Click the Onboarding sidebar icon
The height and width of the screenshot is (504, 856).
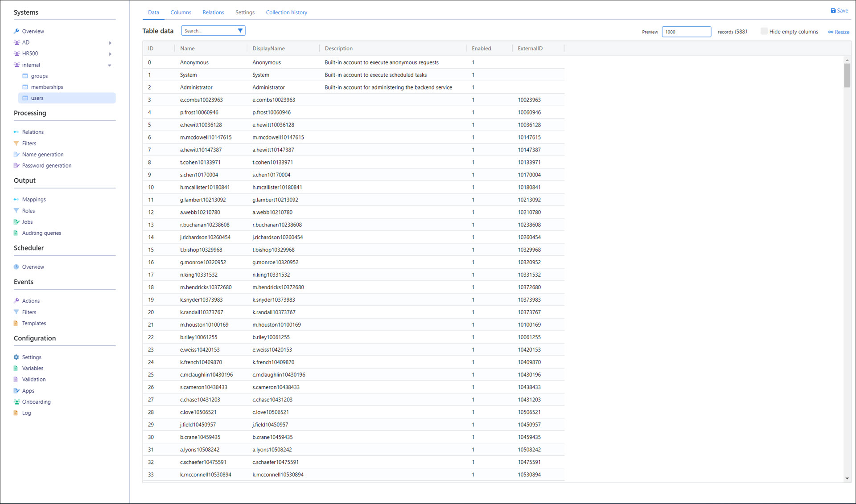(x=16, y=402)
